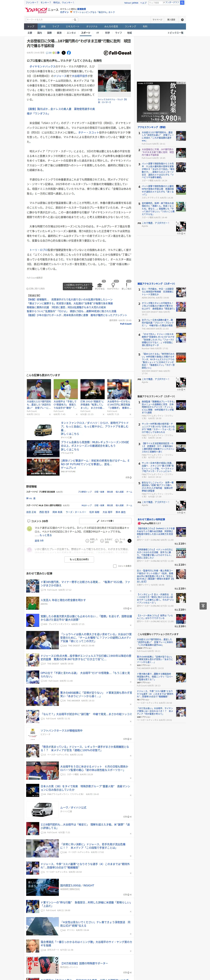This screenshot has width=210, height=980.
Task: Select the ライブ tab in main nav
Action: coord(56,27)
